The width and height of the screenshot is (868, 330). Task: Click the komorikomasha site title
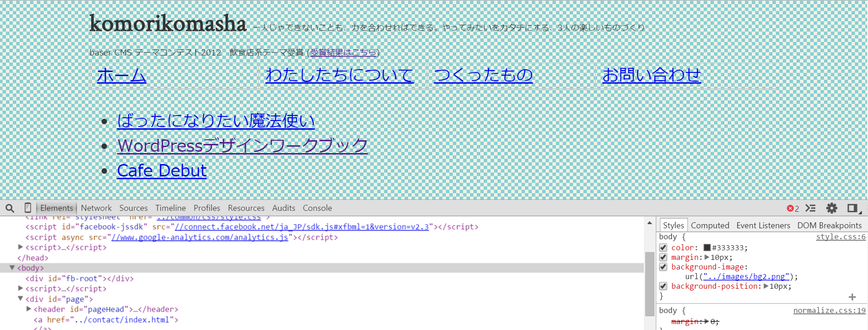point(168,24)
